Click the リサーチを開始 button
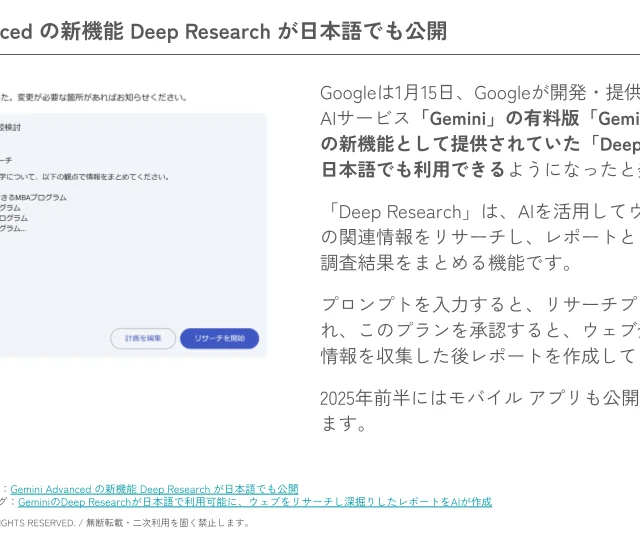The image size is (640, 540). [x=219, y=338]
